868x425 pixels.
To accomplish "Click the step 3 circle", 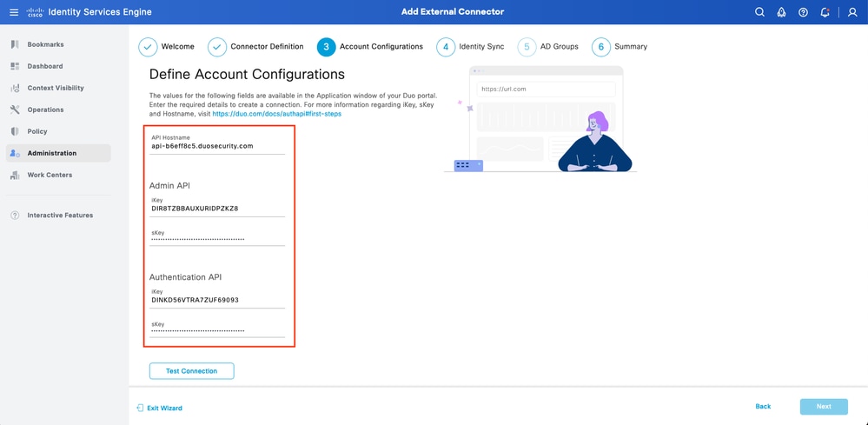I will [x=326, y=47].
